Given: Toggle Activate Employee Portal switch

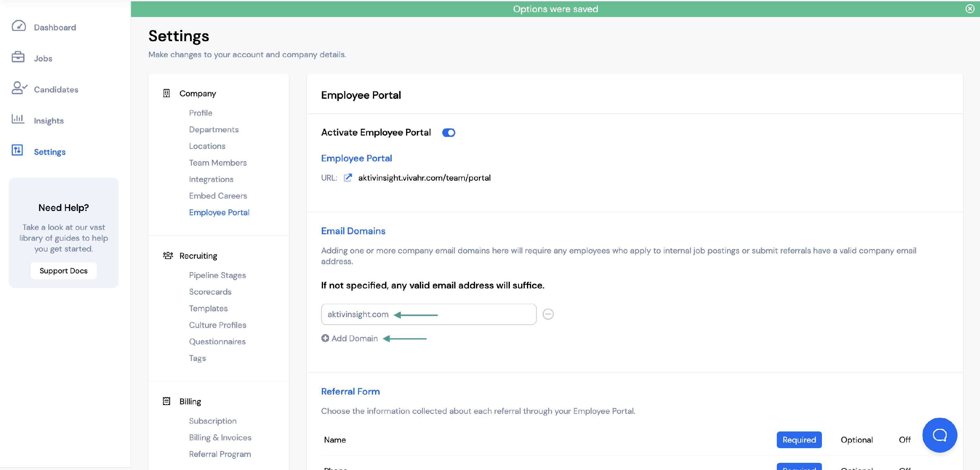Looking at the screenshot, I should [x=449, y=133].
